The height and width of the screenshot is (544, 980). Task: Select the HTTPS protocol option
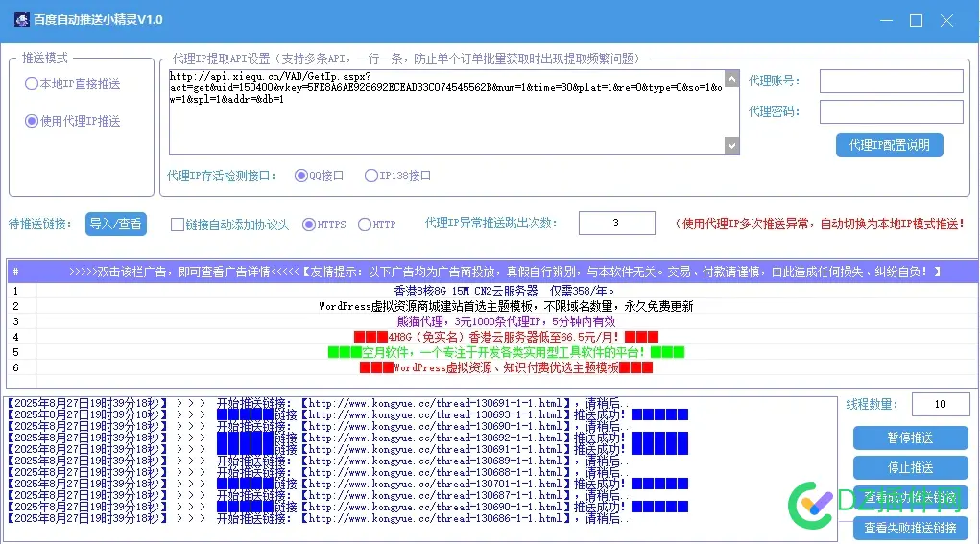pyautogui.click(x=323, y=225)
